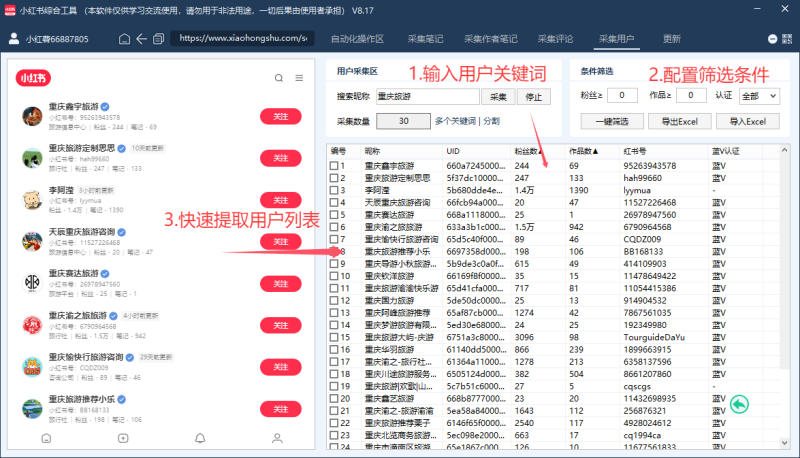This screenshot has width=800, height=458.
Task: Tick the checkbox for row 20 重庆鑫艺旅游
Action: [334, 398]
